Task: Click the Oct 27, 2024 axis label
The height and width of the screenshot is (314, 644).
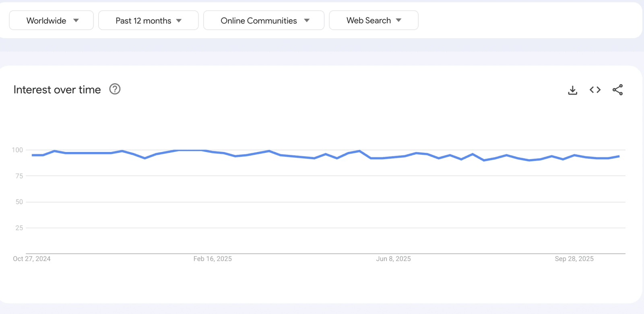Action: (32, 259)
